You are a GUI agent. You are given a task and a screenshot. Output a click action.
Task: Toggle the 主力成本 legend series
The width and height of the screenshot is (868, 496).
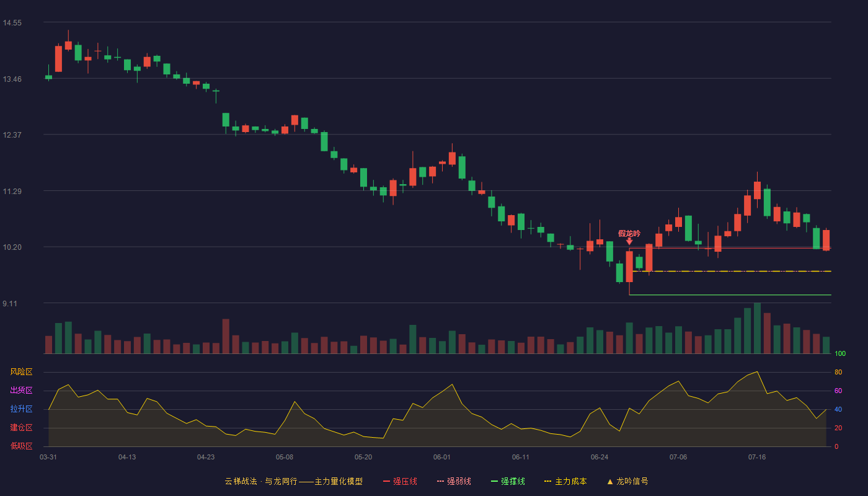click(x=565, y=481)
